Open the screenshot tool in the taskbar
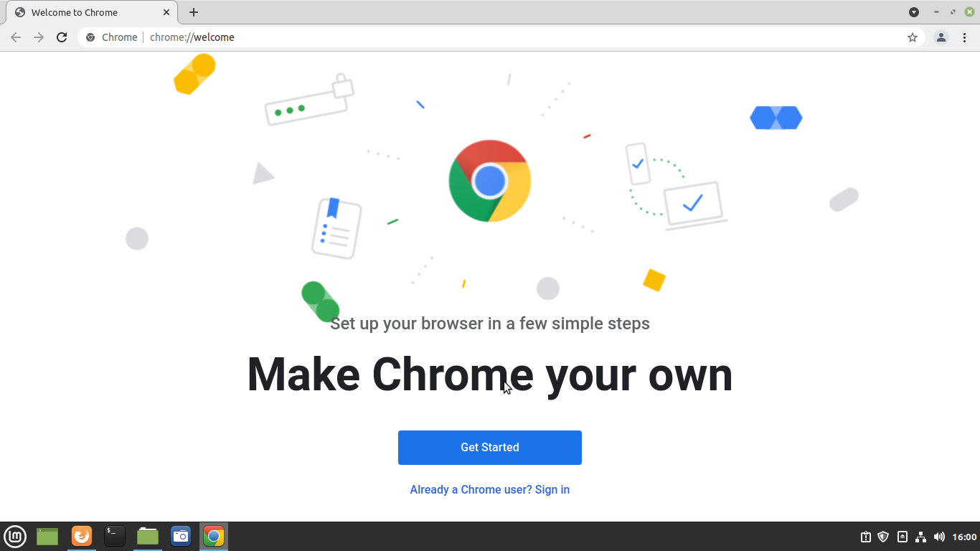Image resolution: width=980 pixels, height=551 pixels. click(180, 536)
